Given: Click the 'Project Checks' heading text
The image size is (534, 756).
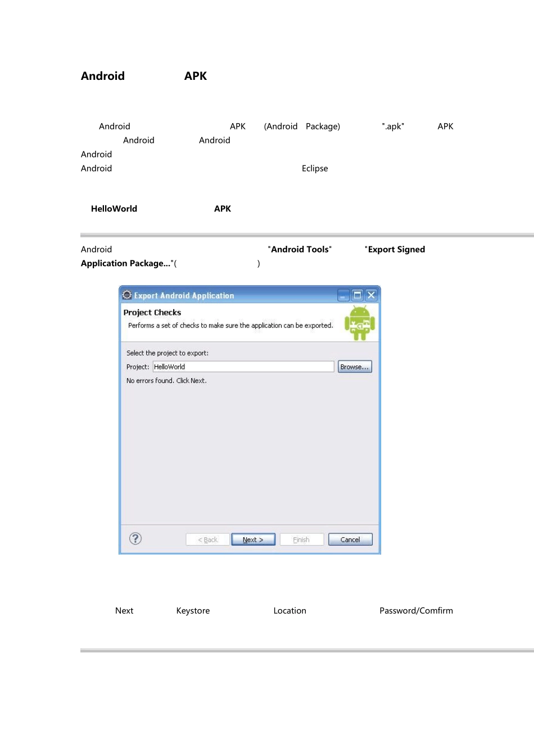Looking at the screenshot, I should click(x=152, y=312).
